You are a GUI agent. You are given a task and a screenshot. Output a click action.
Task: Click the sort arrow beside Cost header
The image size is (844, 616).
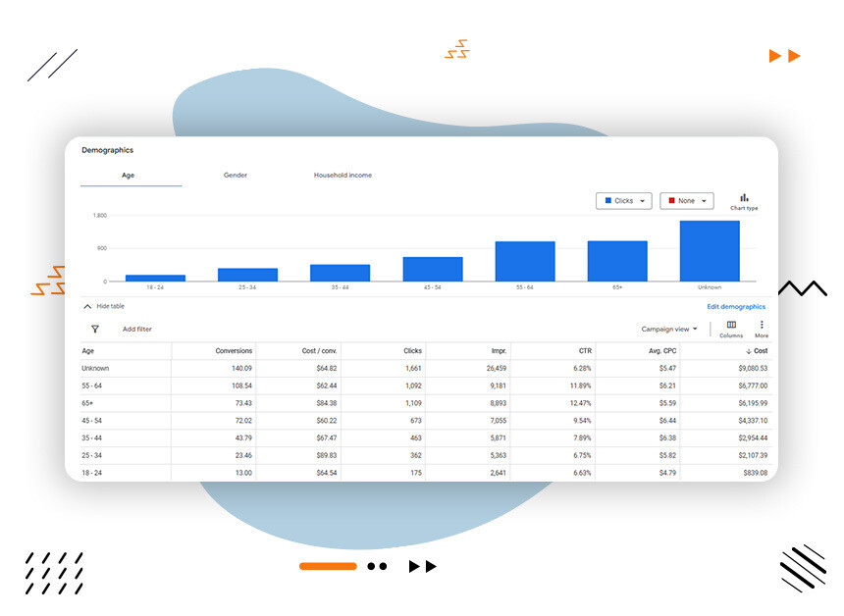click(750, 350)
